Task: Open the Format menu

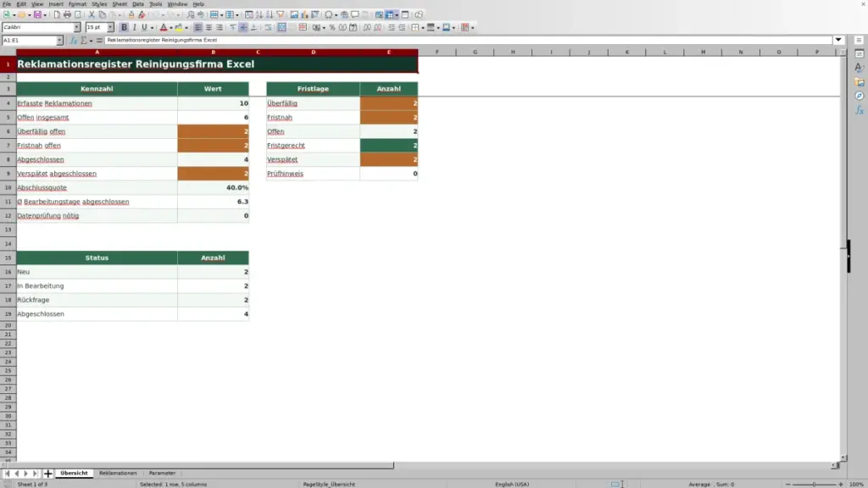Action: [77, 4]
